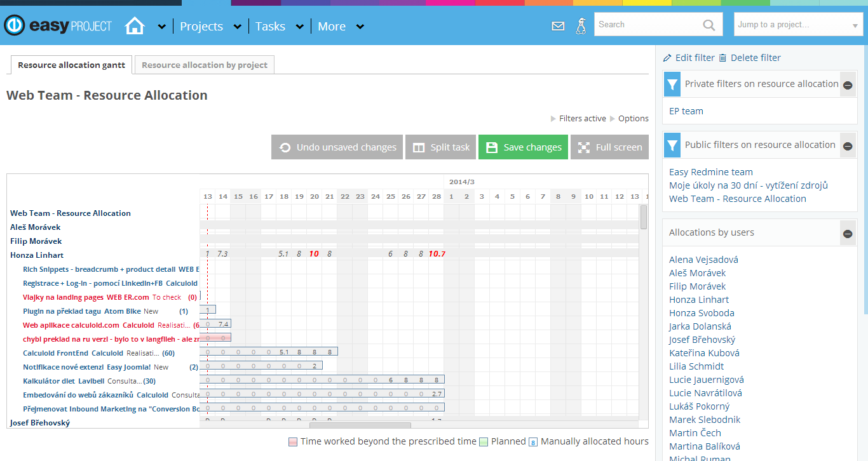Viewport: 868px width, 461px height.
Task: Click the Manually allocated hours legend swatch
Action: (533, 442)
